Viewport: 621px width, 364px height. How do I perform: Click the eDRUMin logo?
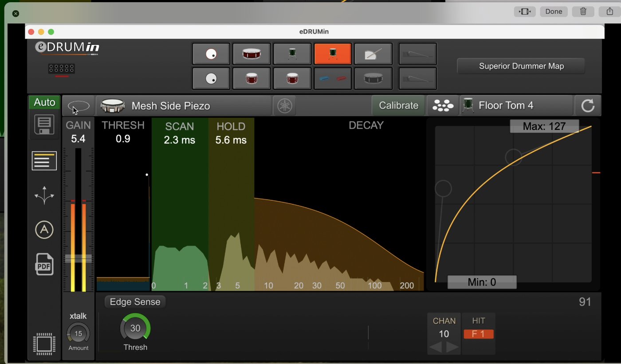67,47
